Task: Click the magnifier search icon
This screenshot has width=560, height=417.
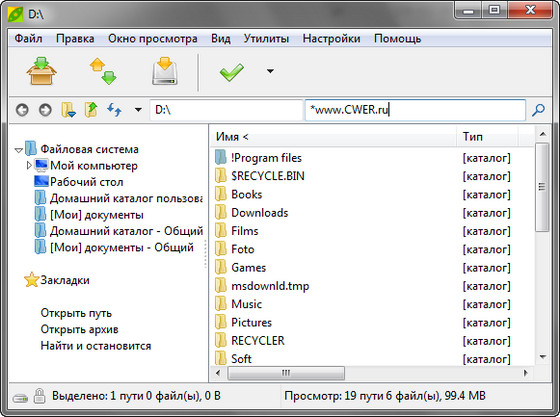Action: coord(538,110)
